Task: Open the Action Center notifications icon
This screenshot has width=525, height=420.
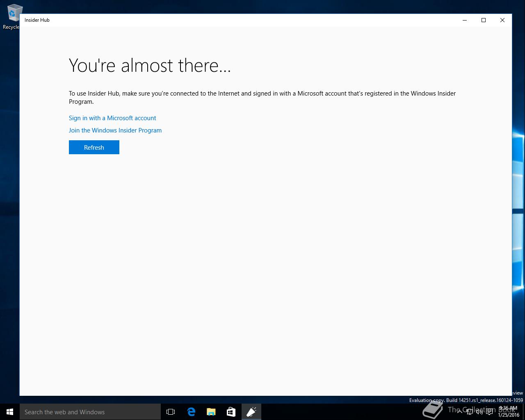Action: [x=490, y=412]
